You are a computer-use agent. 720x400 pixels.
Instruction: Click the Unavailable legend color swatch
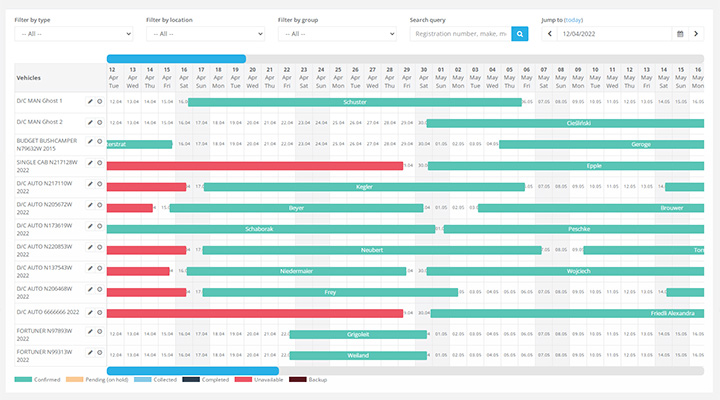pos(243,380)
